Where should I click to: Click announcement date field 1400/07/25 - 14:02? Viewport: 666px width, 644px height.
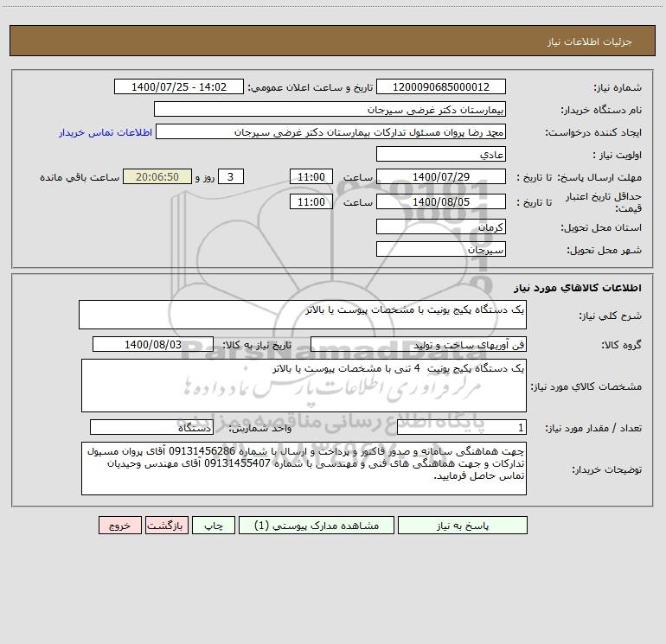[179, 86]
